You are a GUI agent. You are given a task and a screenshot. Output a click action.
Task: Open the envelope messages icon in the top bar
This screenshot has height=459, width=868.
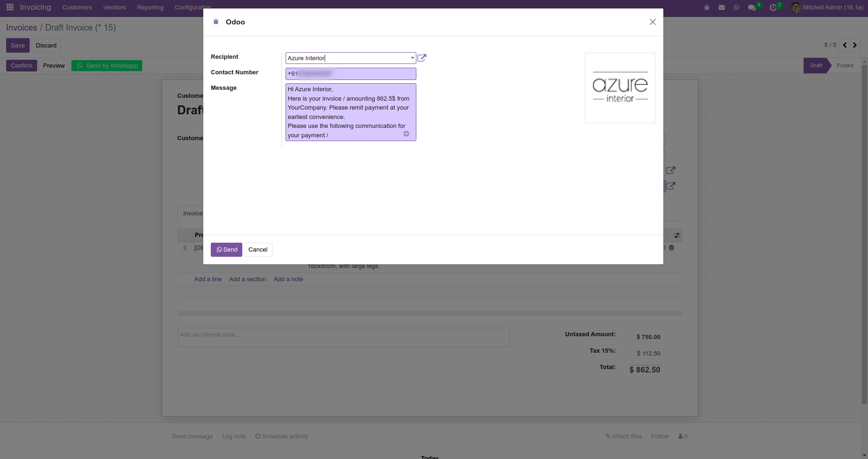722,8
